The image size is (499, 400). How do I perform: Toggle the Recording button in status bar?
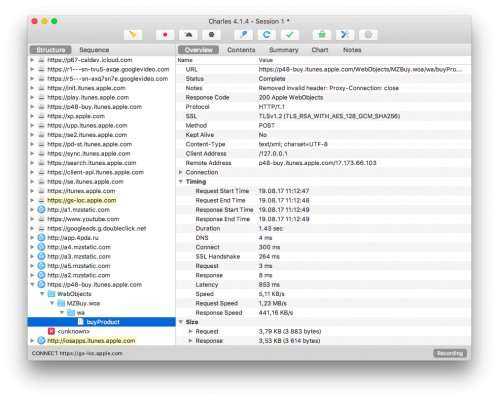450,353
